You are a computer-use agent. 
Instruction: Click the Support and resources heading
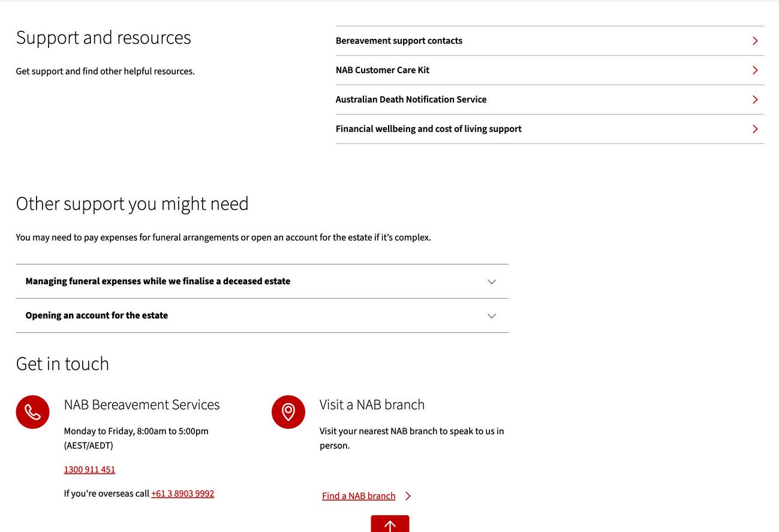(x=103, y=38)
